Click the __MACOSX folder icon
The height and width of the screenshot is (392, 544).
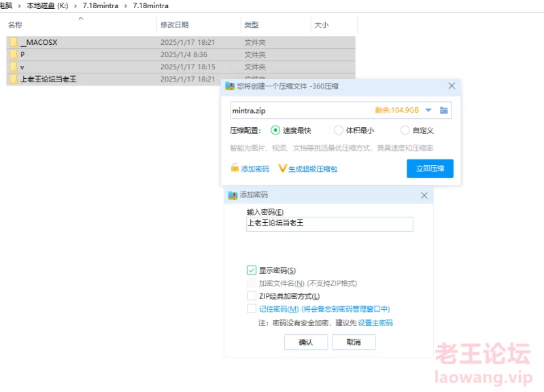click(x=13, y=42)
